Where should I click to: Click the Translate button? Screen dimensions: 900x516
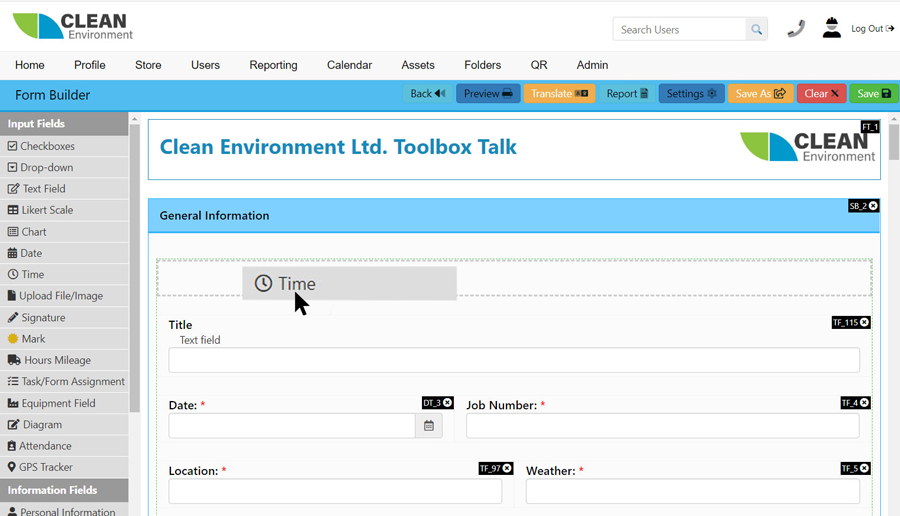click(x=559, y=94)
